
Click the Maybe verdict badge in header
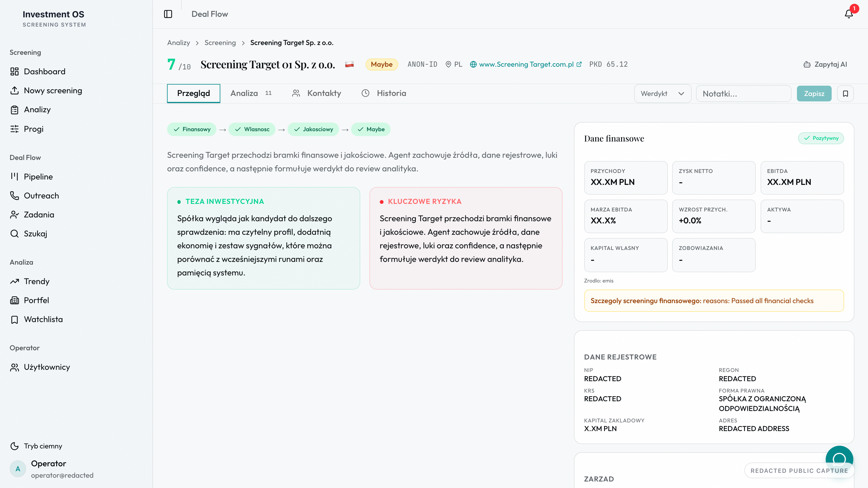pyautogui.click(x=381, y=64)
